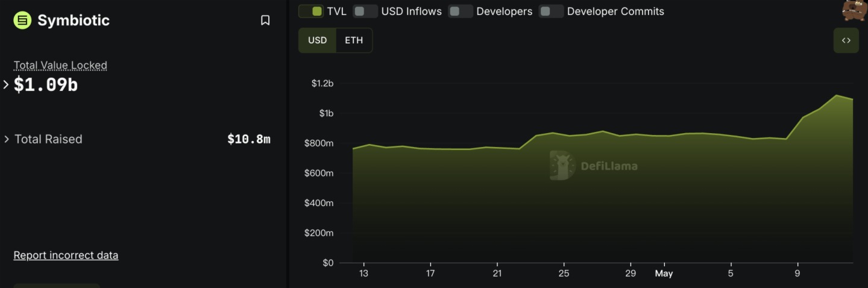
Task: Switch chart denomination to ETH
Action: tap(354, 40)
